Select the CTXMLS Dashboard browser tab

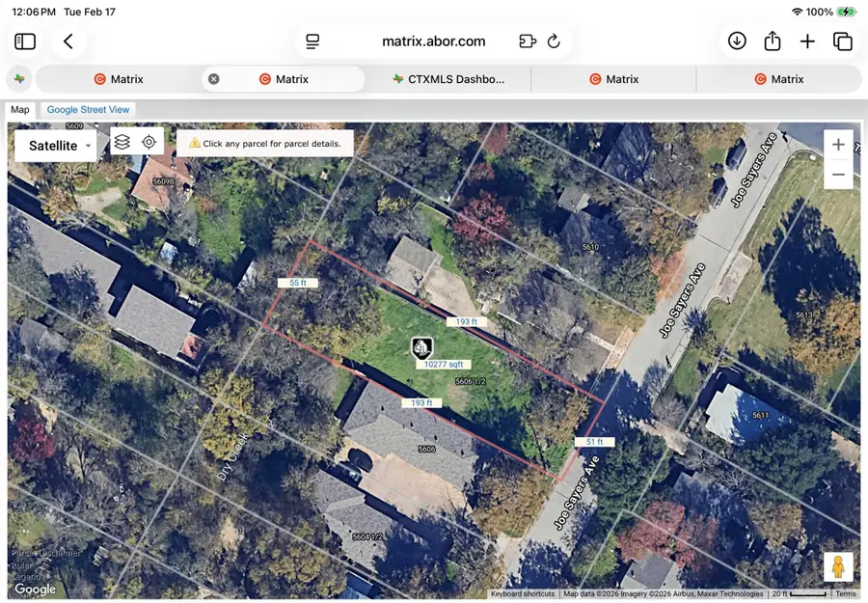click(448, 79)
